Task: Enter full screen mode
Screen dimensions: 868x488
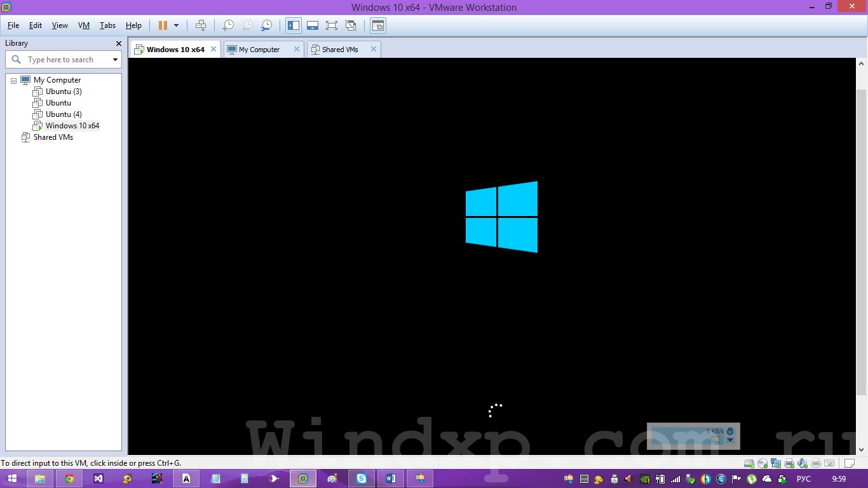Action: click(332, 25)
